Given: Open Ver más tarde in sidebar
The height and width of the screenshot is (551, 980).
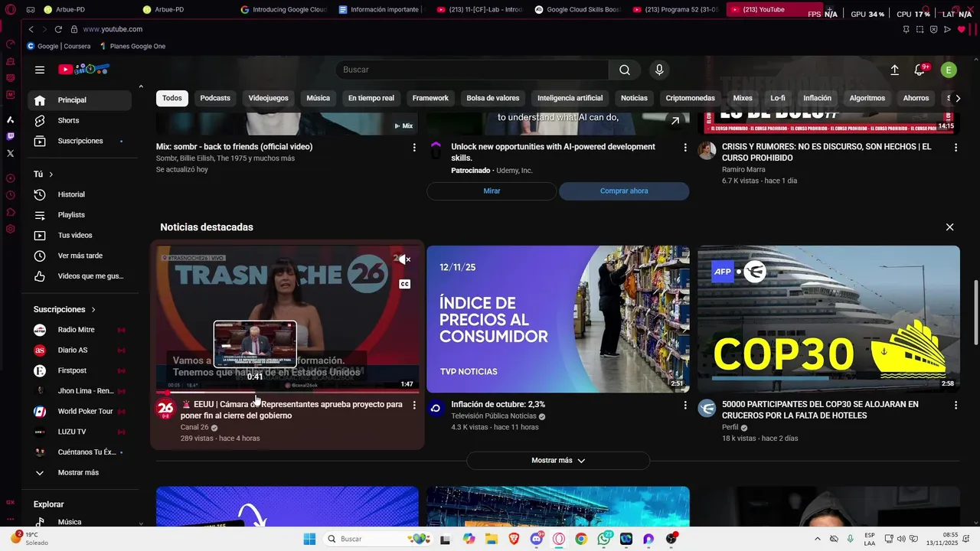Looking at the screenshot, I should click(x=80, y=256).
